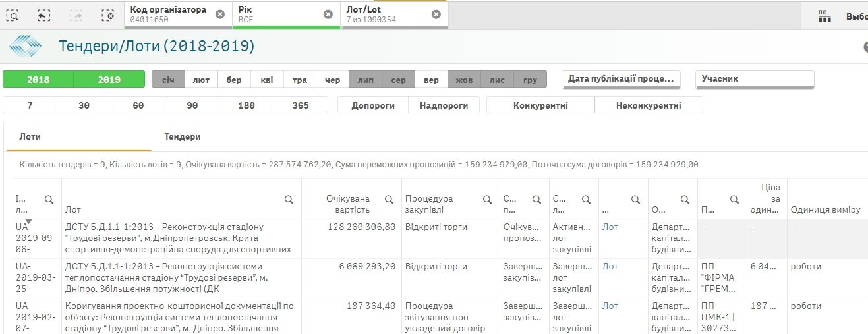This screenshot has height=334, width=868.
Task: Select the ПП "ФІРМА "ГРЕМ..." supplier cell
Action: [x=722, y=278]
